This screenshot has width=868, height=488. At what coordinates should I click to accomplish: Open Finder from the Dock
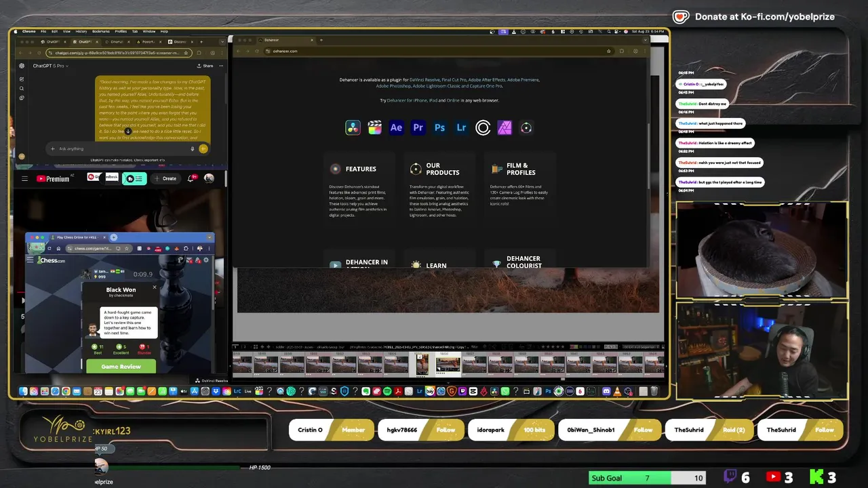(23, 391)
